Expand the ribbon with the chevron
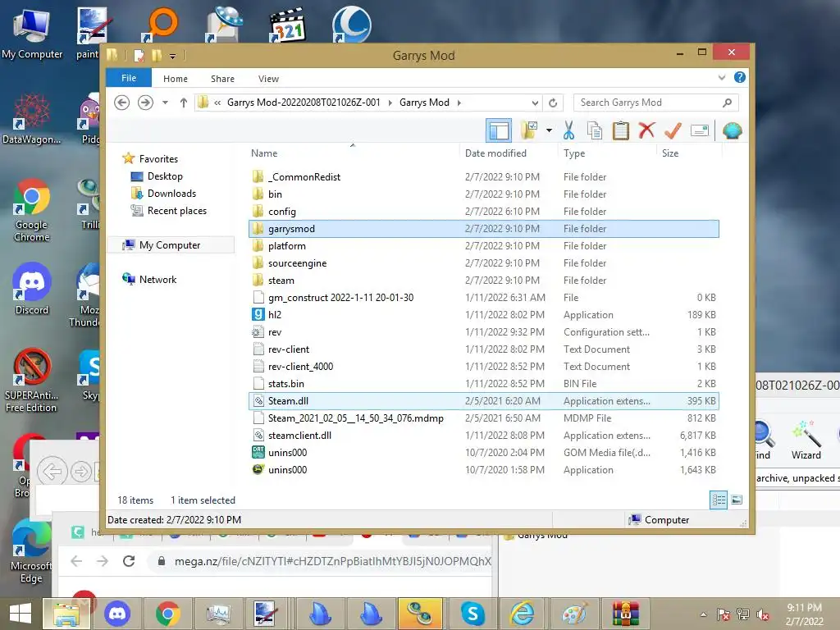Screen dimensions: 840x630 click(x=722, y=78)
